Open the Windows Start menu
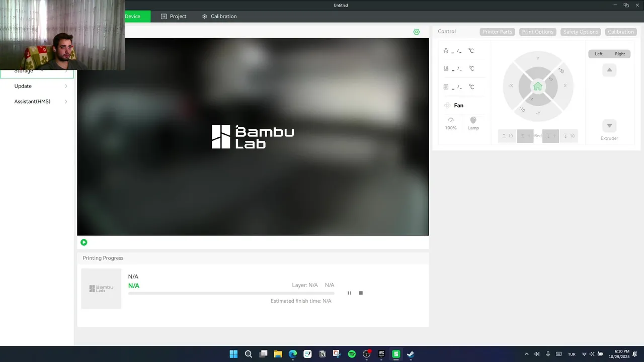 click(233, 354)
